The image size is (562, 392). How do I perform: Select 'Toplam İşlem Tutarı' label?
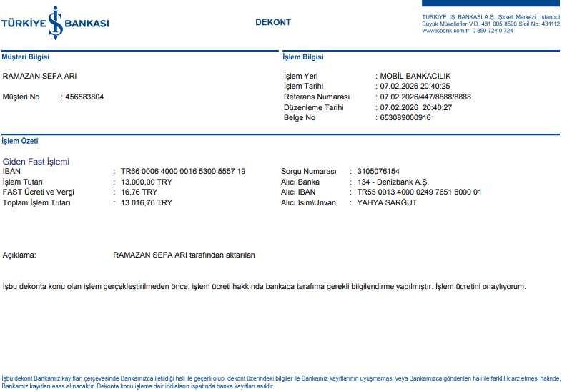[x=36, y=202]
